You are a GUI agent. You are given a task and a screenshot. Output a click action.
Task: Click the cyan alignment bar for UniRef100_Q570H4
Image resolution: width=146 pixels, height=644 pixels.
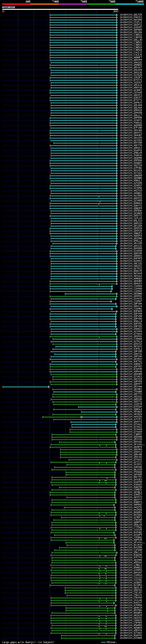point(26,387)
